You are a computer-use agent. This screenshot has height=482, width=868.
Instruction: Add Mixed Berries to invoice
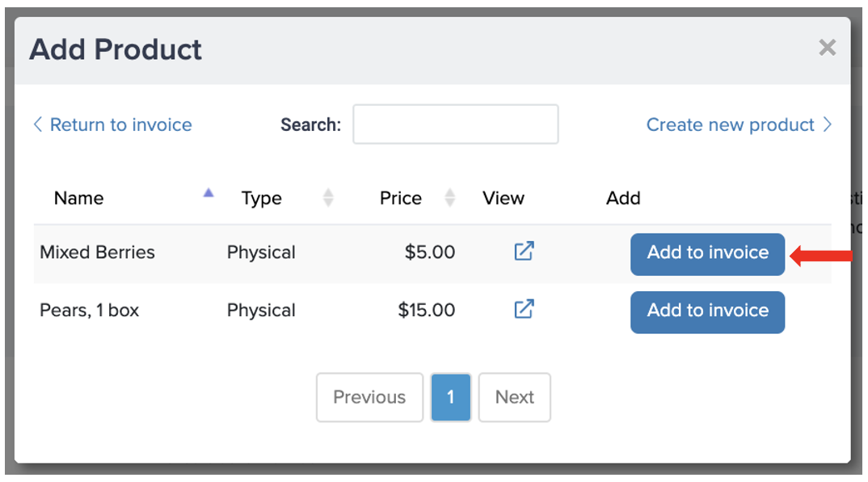(x=707, y=254)
